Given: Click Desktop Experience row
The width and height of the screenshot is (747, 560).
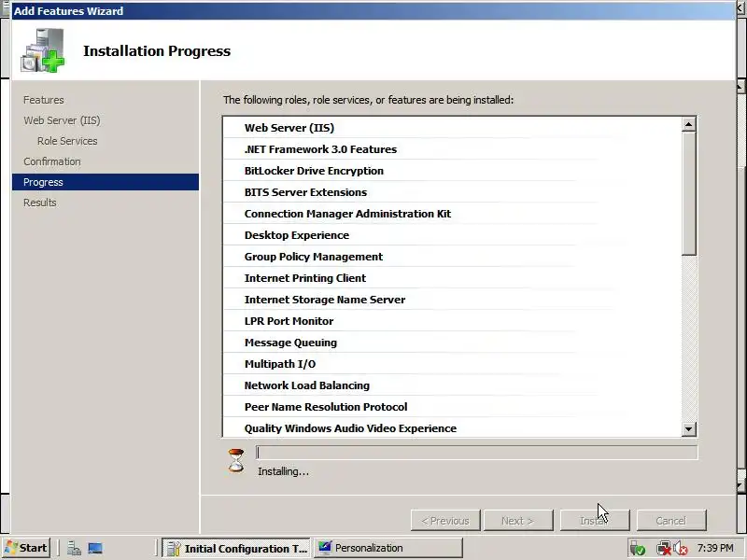Looking at the screenshot, I should click(x=453, y=235).
